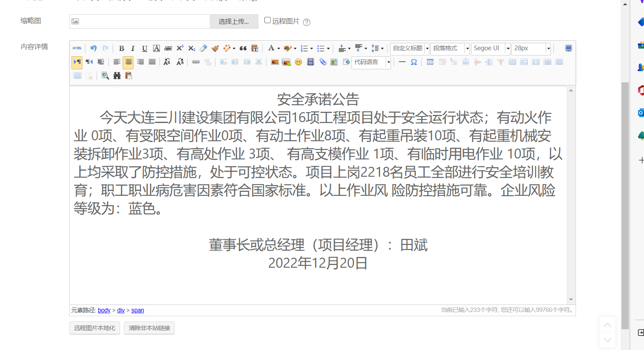Insert a video
This screenshot has width=644, height=350.
[310, 62]
